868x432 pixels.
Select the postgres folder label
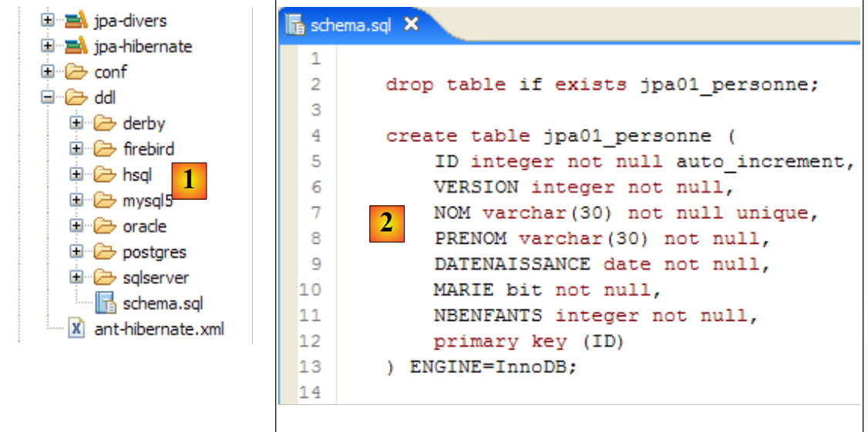tap(154, 252)
